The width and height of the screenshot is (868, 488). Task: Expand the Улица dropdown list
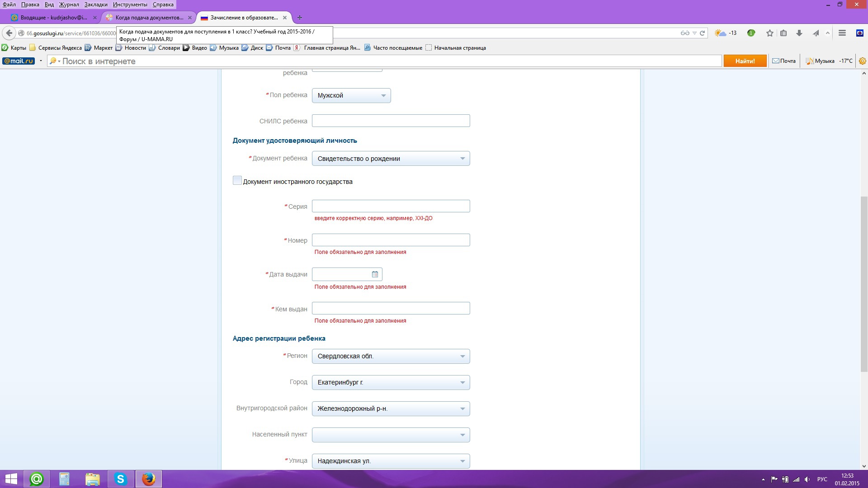[391, 461]
